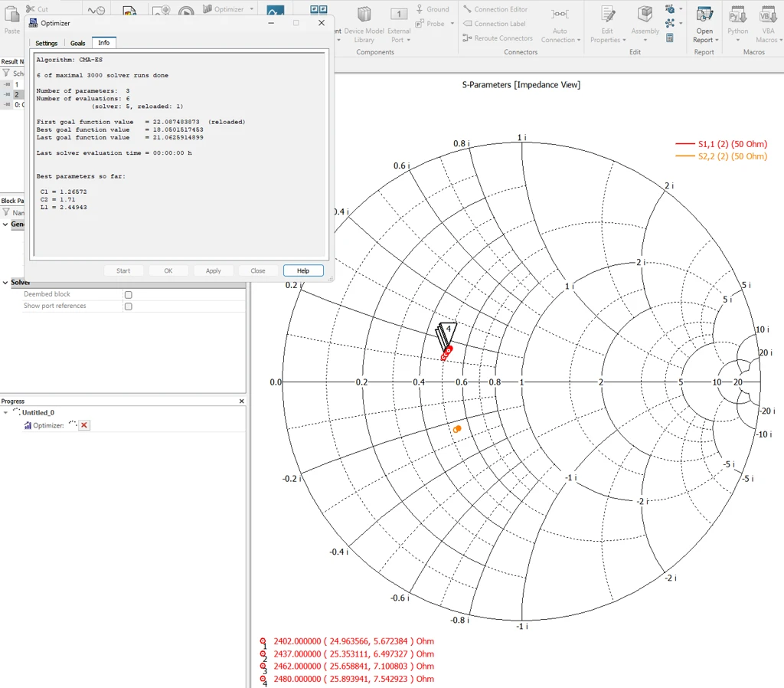Click Connection Label in Connectors group
Image resolution: width=784 pixels, height=688 pixels.
pyautogui.click(x=495, y=24)
